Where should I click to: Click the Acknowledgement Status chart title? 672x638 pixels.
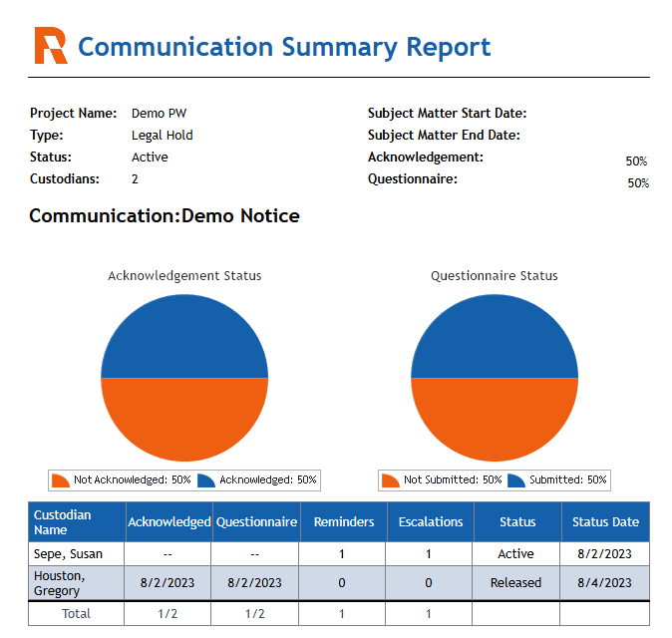[x=184, y=276]
